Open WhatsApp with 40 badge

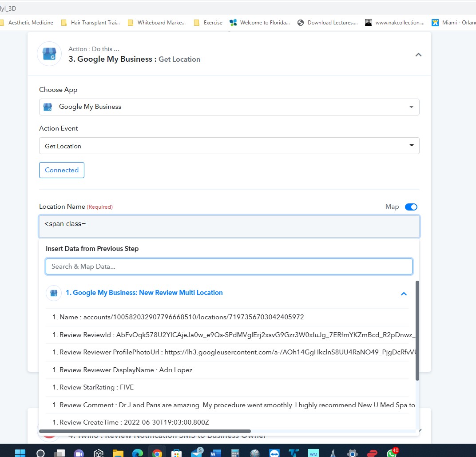(x=393, y=453)
